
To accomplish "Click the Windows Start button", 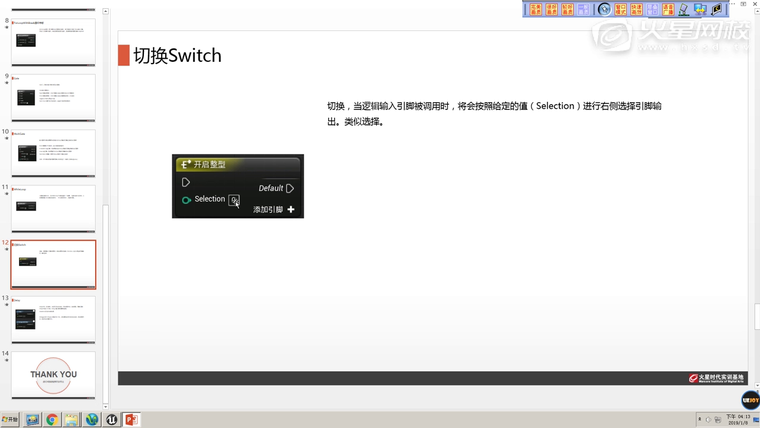I will pyautogui.click(x=11, y=420).
